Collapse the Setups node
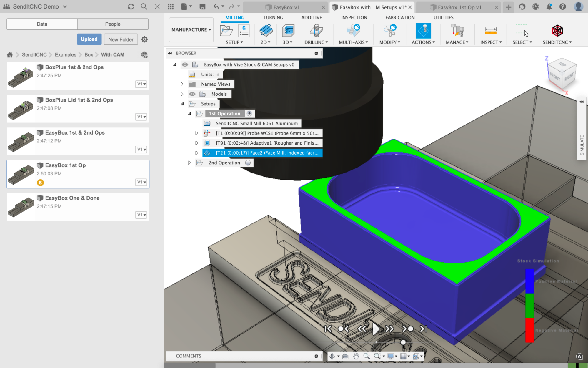 point(182,104)
